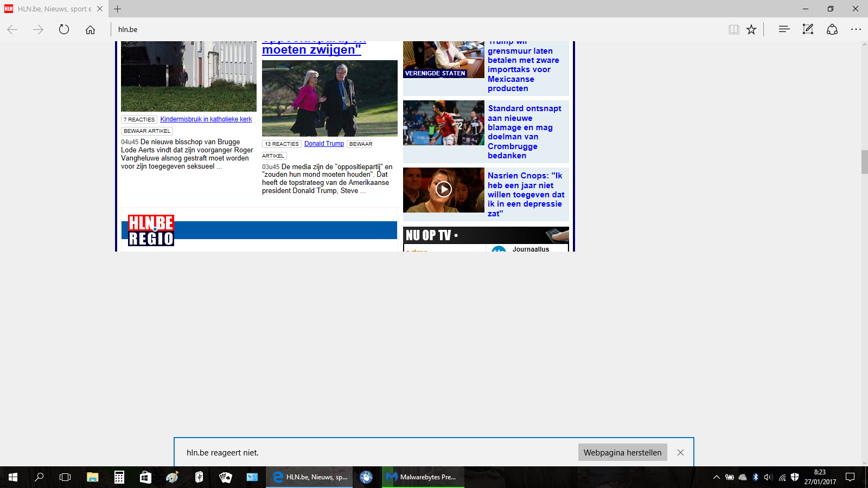Open the Edge Hub panel icon
The image size is (868, 488).
[784, 29]
